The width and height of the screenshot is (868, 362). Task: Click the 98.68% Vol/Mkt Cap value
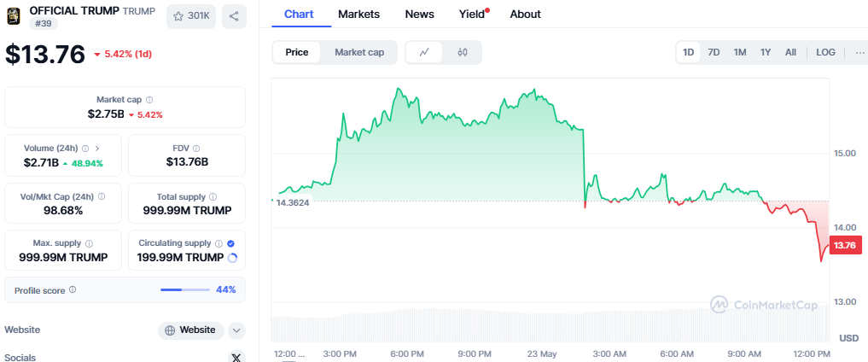(62, 211)
